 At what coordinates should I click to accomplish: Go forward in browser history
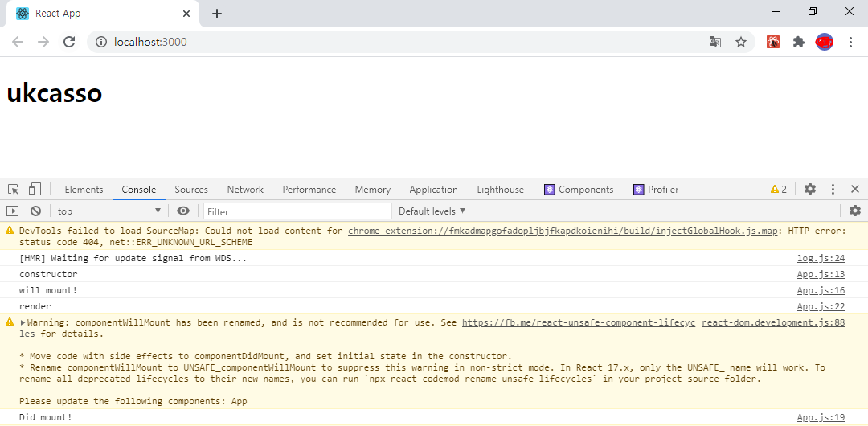(x=43, y=42)
